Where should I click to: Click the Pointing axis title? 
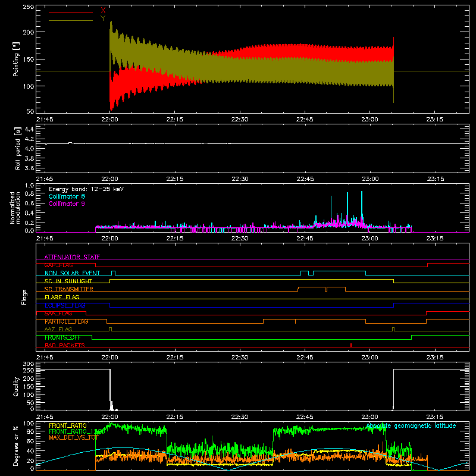pos(16,59)
